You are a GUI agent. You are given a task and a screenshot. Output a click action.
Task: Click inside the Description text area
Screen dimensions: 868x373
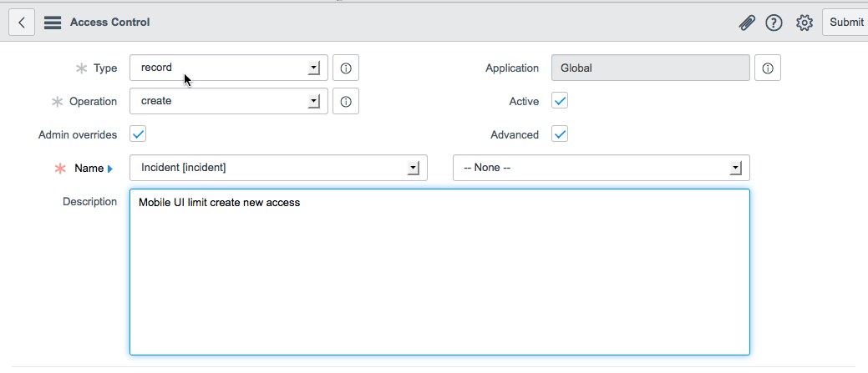pyautogui.click(x=439, y=272)
